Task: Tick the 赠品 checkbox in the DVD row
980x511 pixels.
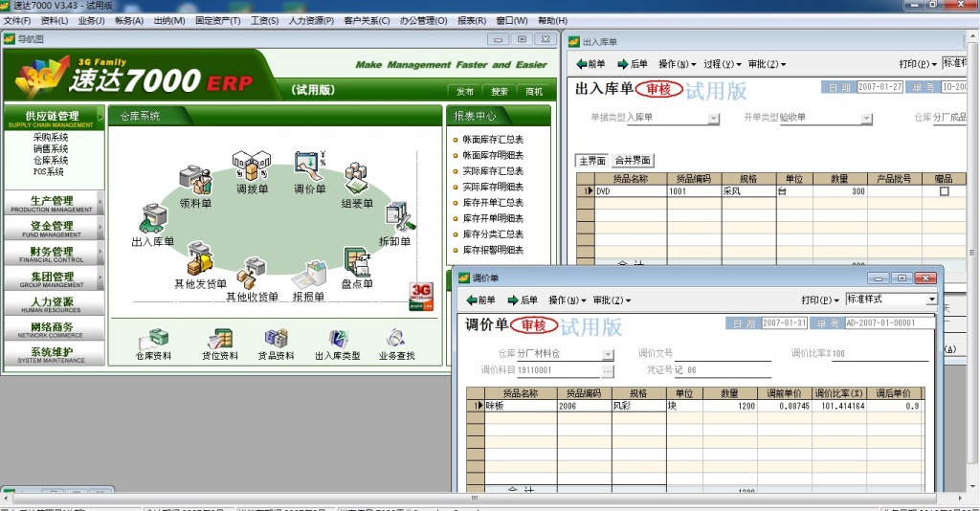Action: [x=945, y=191]
